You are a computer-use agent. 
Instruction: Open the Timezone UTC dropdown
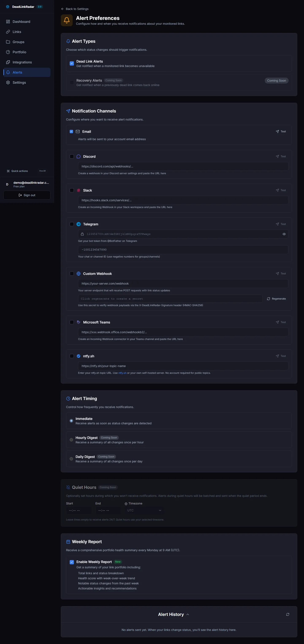point(144,510)
